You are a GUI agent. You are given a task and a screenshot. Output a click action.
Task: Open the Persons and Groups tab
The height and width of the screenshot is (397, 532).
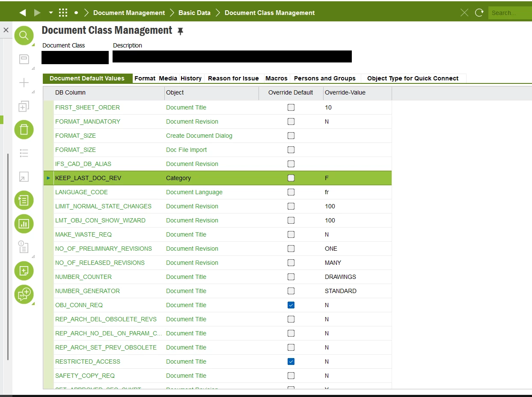(325, 78)
